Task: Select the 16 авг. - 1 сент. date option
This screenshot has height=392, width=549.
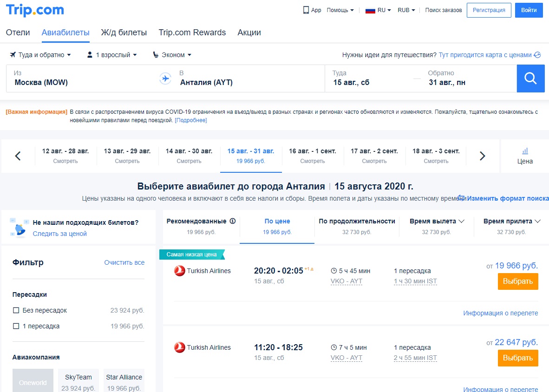Action: pyautogui.click(x=312, y=156)
